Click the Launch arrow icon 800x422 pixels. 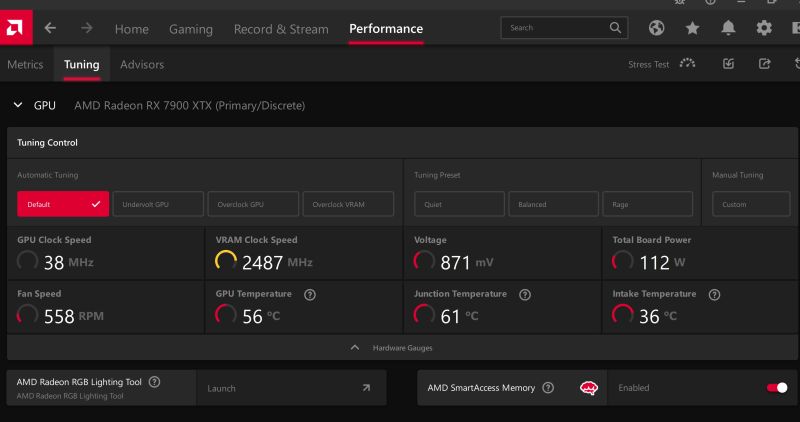(x=366, y=388)
